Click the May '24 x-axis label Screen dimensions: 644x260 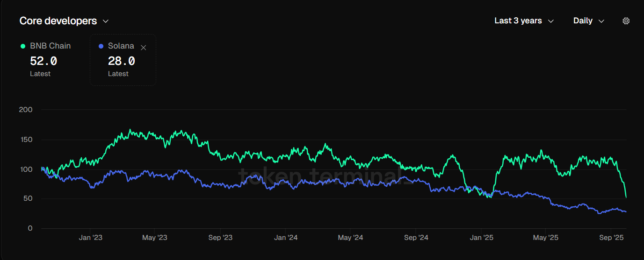tap(350, 238)
